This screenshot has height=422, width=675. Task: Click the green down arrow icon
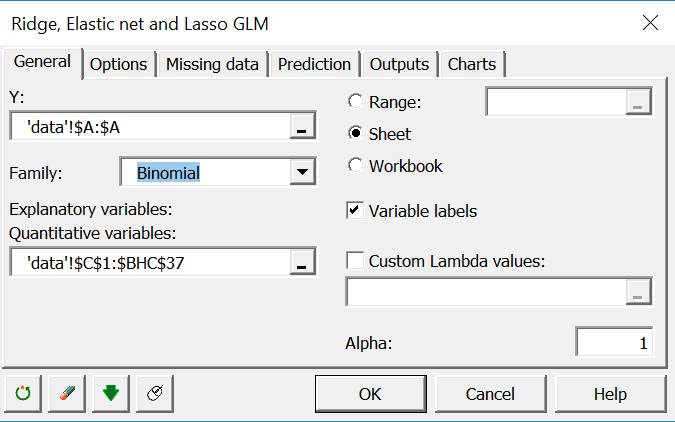click(111, 394)
